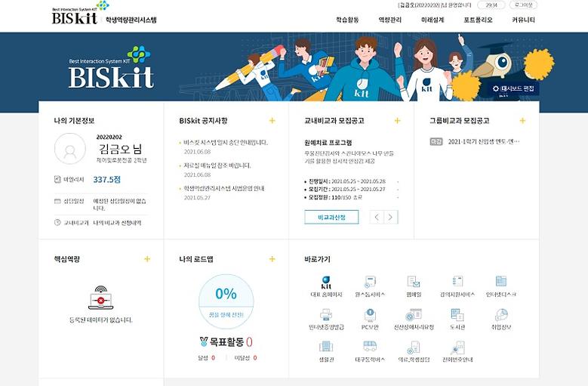Open the shortcut icon between PC보안 and 도서관
This screenshot has height=386, width=588.
[x=414, y=315]
